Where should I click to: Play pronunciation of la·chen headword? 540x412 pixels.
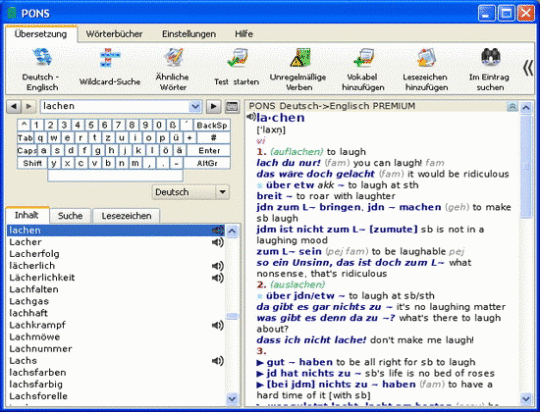coord(251,117)
